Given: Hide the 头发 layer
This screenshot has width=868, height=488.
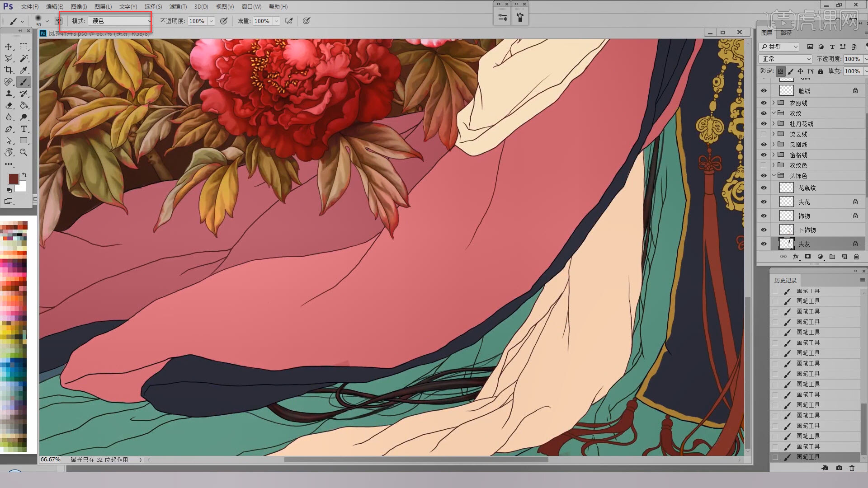Looking at the screenshot, I should coord(764,244).
